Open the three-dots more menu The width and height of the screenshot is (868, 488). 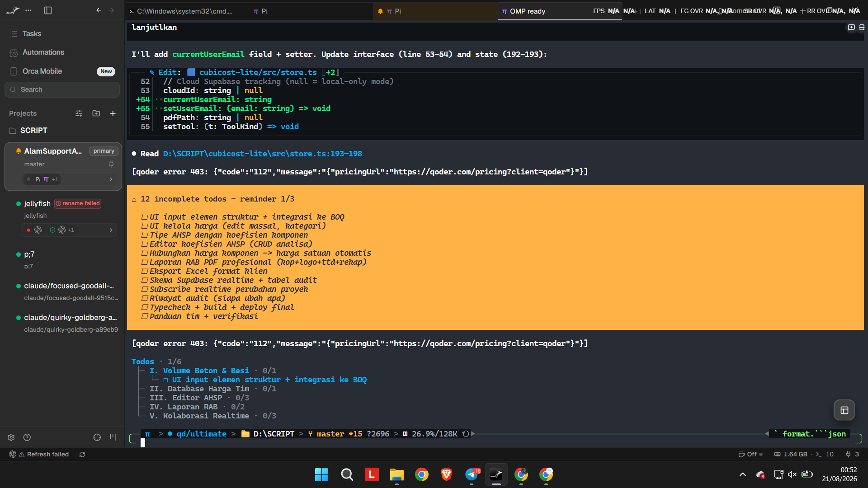point(28,10)
